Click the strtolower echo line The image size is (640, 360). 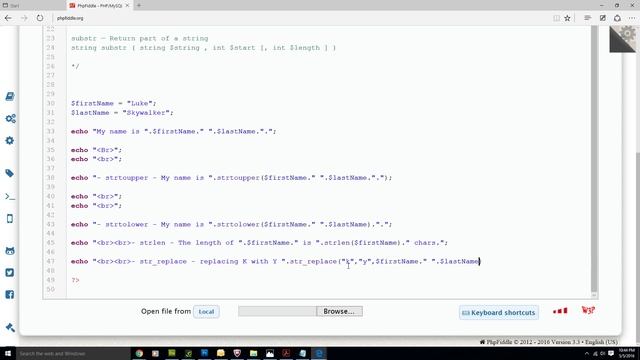tap(231, 224)
